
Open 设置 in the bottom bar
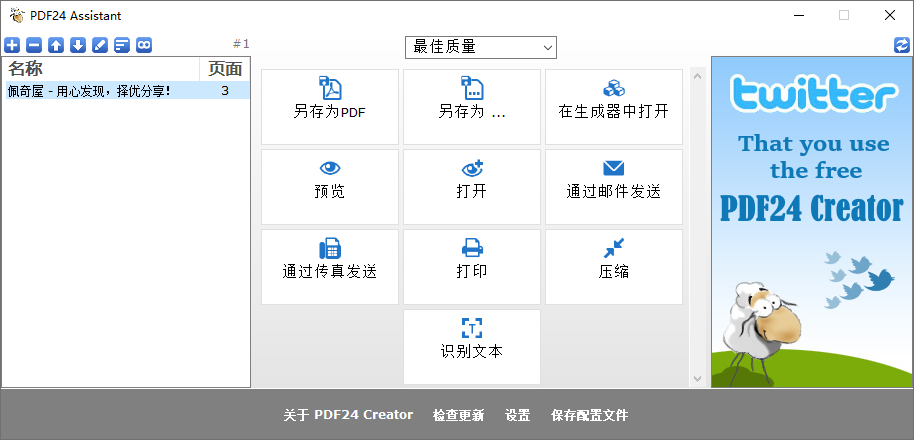coord(517,415)
